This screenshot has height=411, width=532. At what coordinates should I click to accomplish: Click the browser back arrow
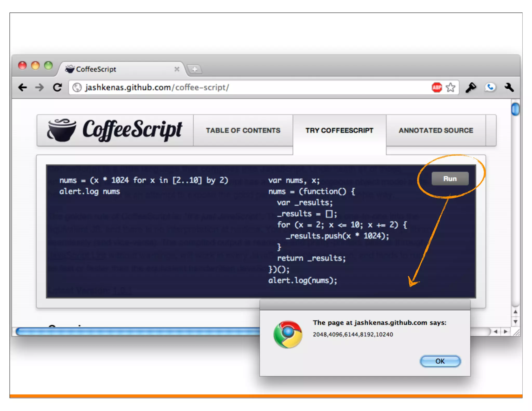[23, 87]
